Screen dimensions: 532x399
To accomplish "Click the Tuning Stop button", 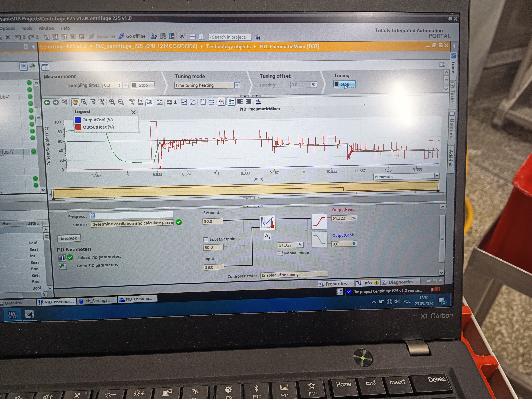I will pos(344,84).
